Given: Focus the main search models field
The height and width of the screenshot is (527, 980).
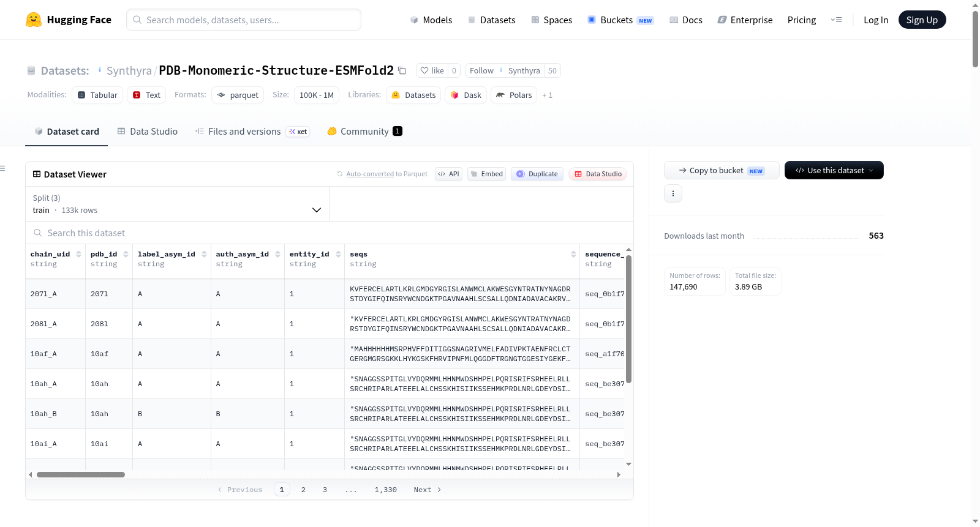Looking at the screenshot, I should click(x=244, y=20).
